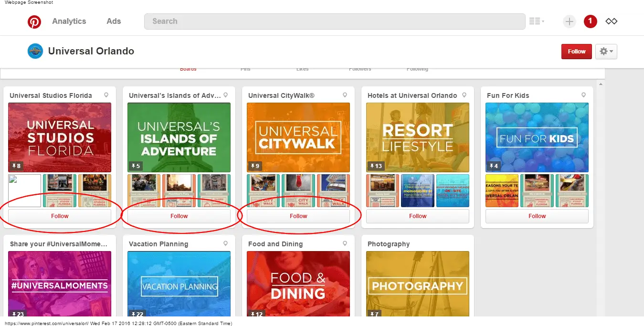Open the Vacation Planning board title
644x326 pixels.
point(158,244)
